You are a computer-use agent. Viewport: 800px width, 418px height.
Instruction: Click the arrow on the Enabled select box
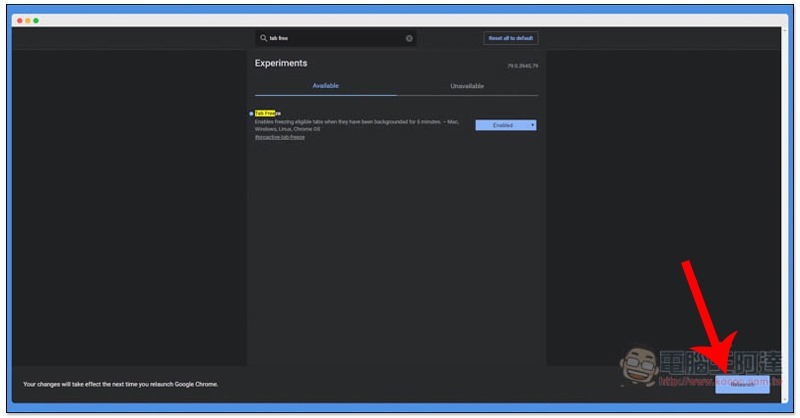[x=533, y=125]
